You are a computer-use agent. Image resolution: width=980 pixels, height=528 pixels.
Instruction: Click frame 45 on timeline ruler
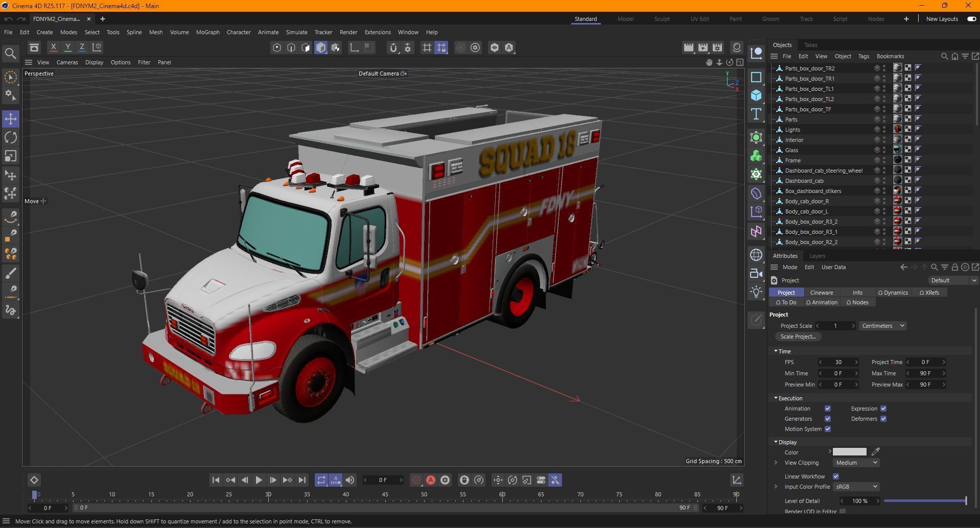(385, 494)
